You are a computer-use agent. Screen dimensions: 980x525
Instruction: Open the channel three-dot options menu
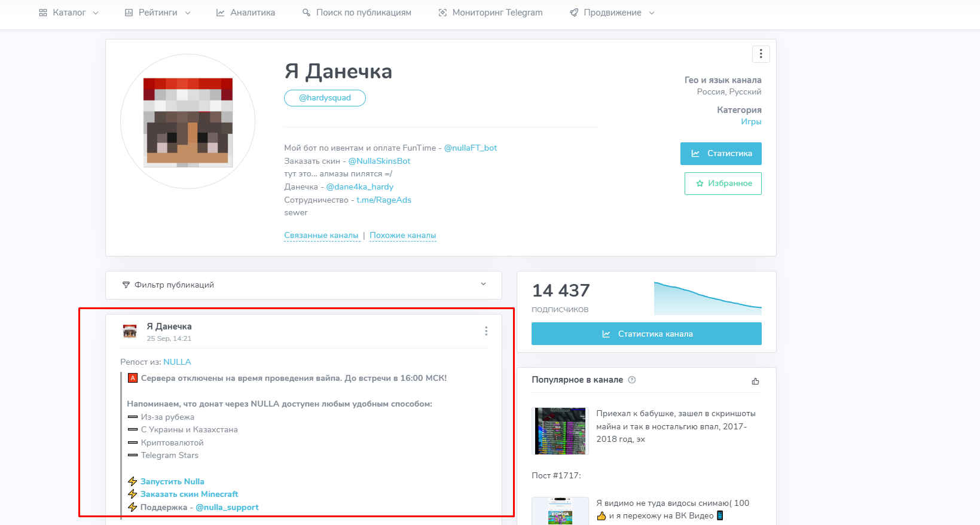(761, 54)
